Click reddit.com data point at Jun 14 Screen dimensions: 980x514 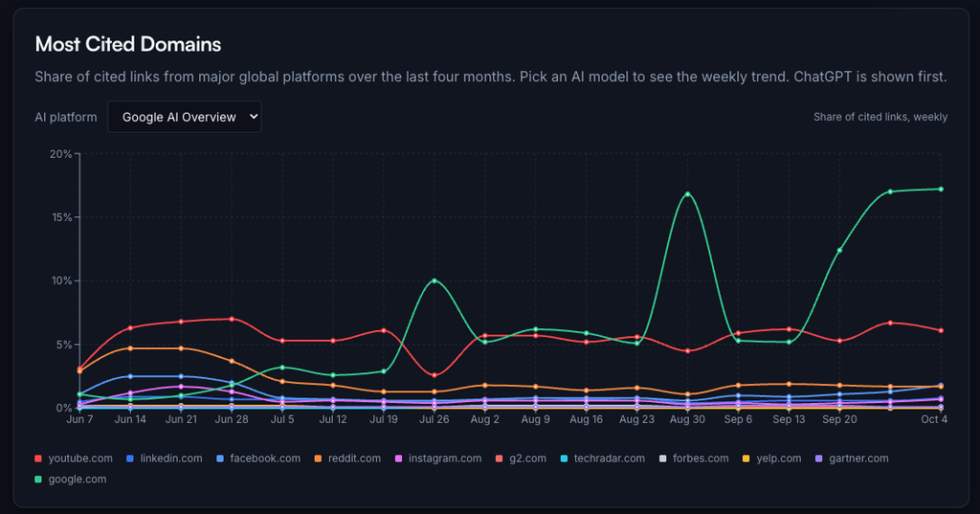pos(130,348)
